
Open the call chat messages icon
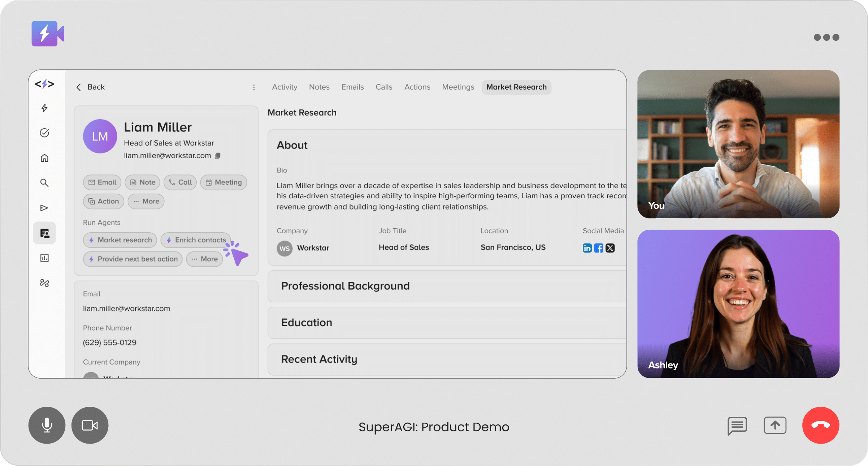[737, 426]
